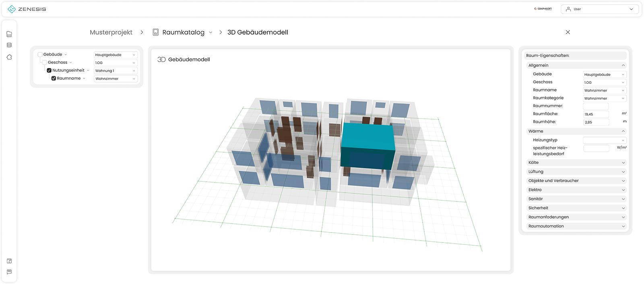Expand the Nutzungseinheit label chevron
The height and width of the screenshot is (284, 644).
click(88, 70)
